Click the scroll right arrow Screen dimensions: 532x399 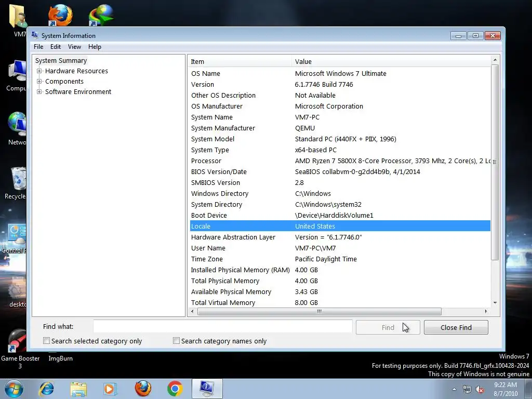(x=486, y=312)
